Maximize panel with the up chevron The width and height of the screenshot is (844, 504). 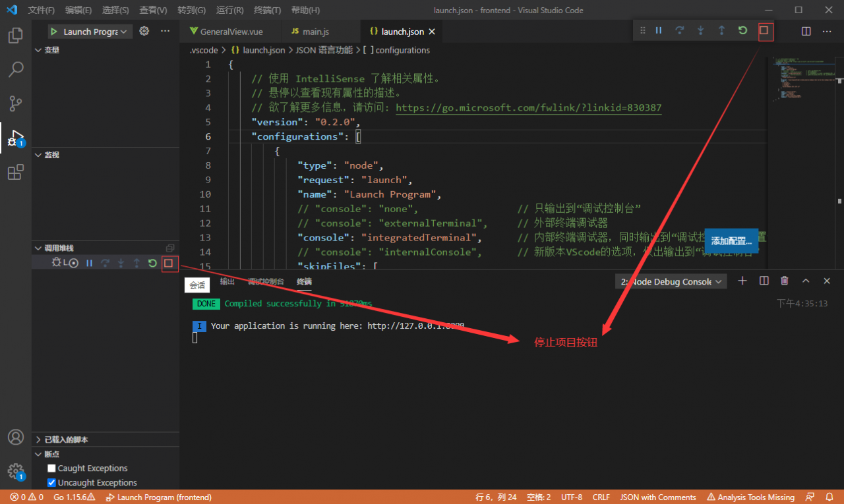[806, 281]
